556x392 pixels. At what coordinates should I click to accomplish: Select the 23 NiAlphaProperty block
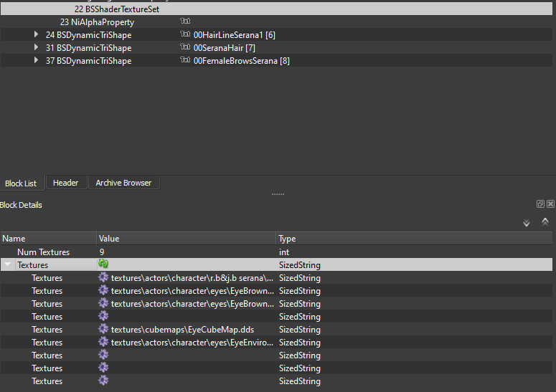pyautogui.click(x=277, y=22)
